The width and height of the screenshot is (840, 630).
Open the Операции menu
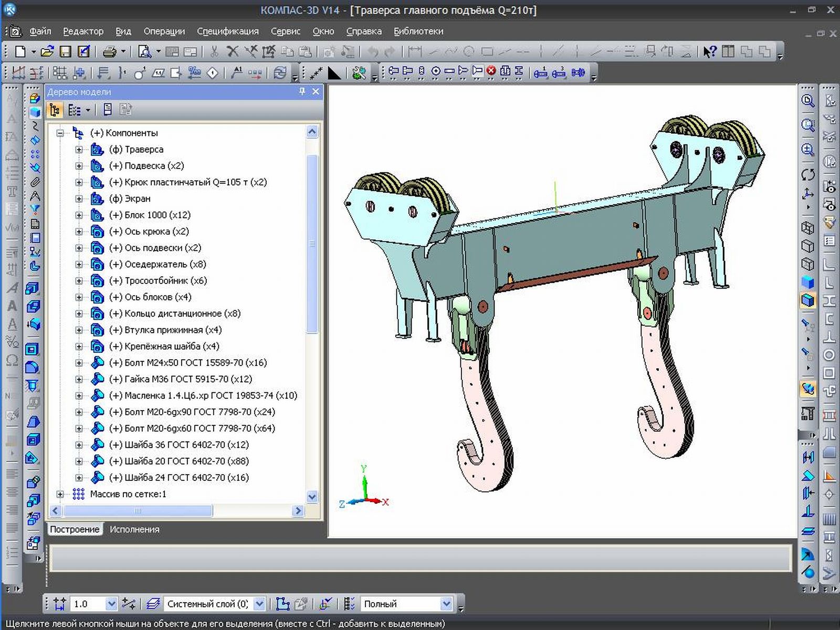[164, 31]
